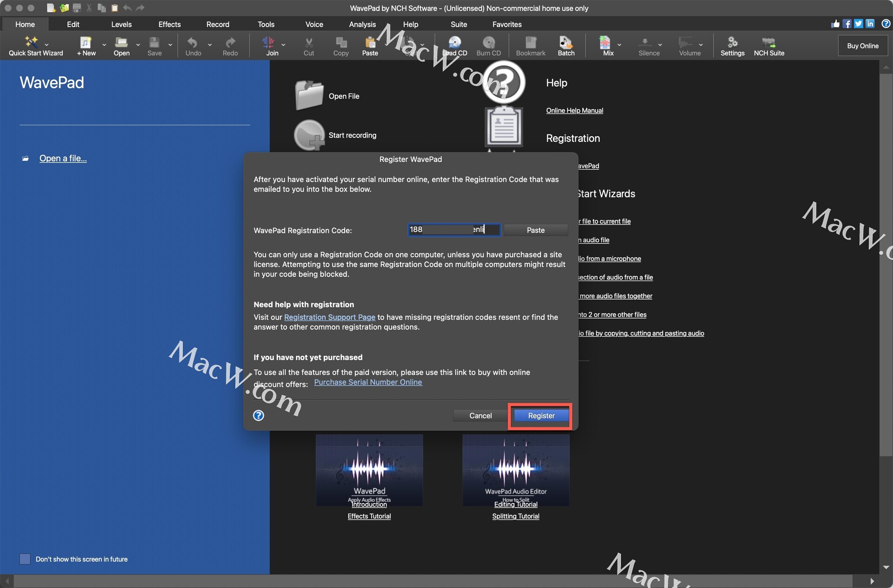Click the Mix audio toolbar icon
This screenshot has width=893, height=588.
[x=605, y=43]
